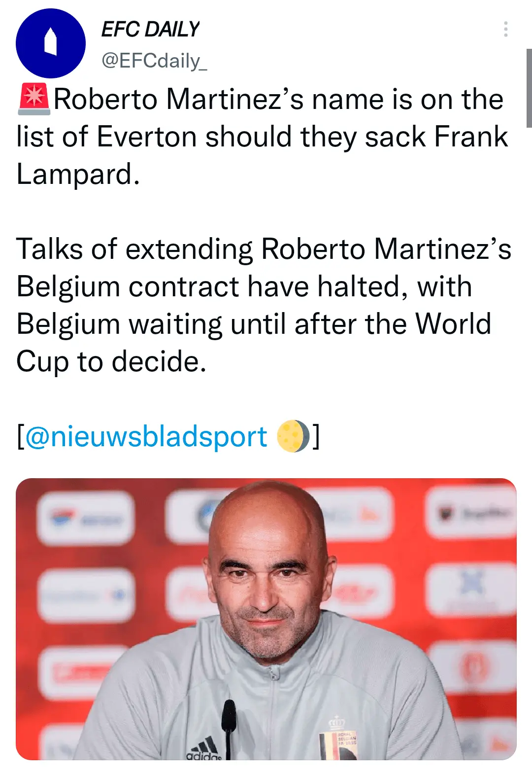
Task: Click the adidas logo on the jacket
Action: point(203,749)
